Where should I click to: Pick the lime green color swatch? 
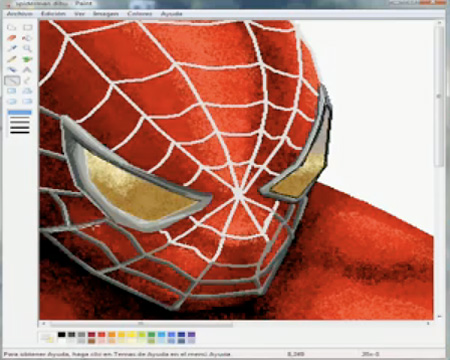click(142, 335)
